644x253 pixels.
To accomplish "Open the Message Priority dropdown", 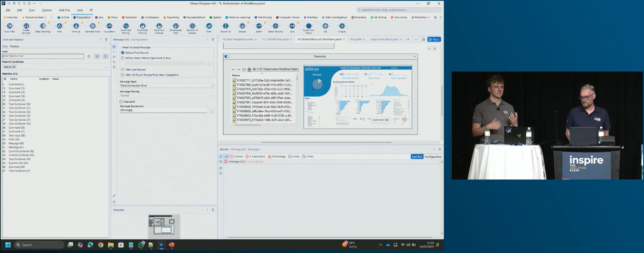I will pos(167,96).
